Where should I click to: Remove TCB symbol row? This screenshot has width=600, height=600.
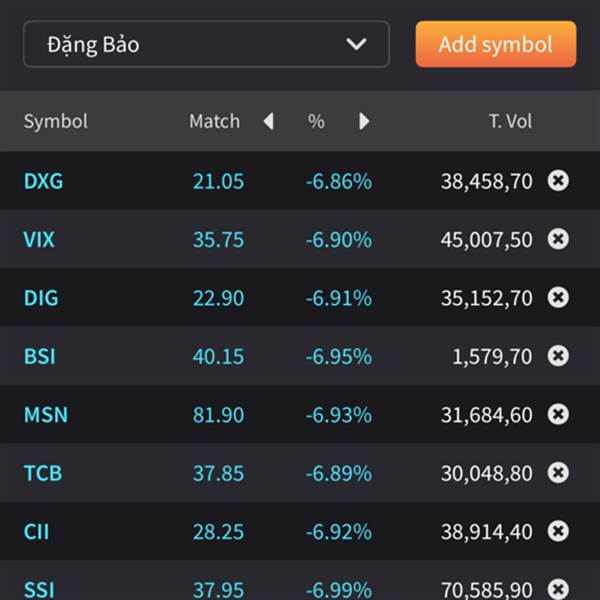pyautogui.click(x=559, y=472)
